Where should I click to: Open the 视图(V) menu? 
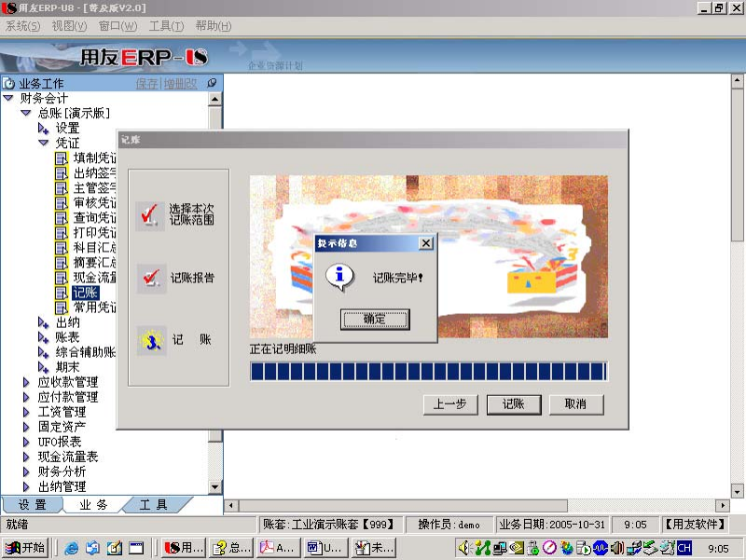tap(69, 26)
